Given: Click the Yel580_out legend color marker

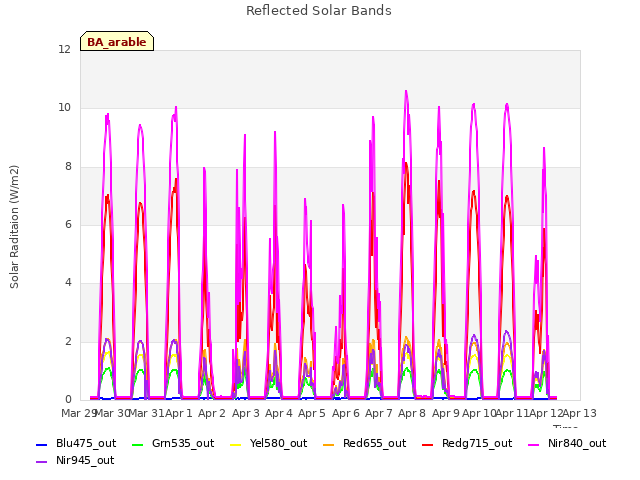Looking at the screenshot, I should pos(236,444).
